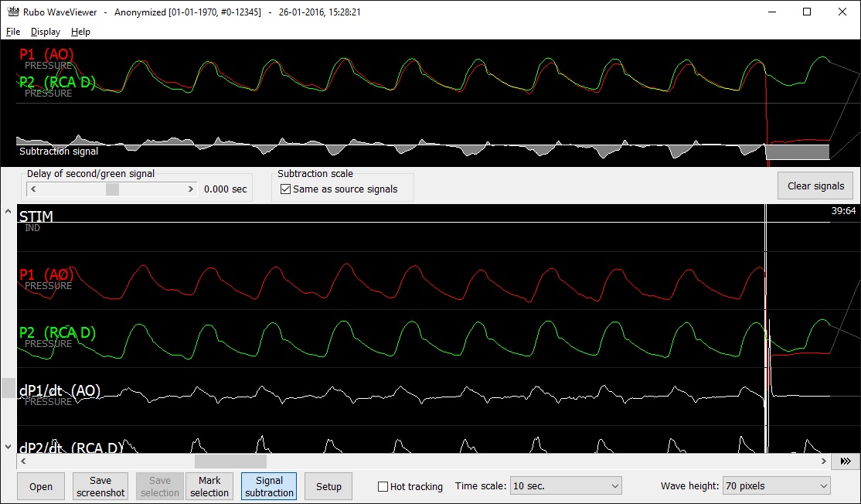Click the Rubo WaveViewer app icon

(x=12, y=12)
